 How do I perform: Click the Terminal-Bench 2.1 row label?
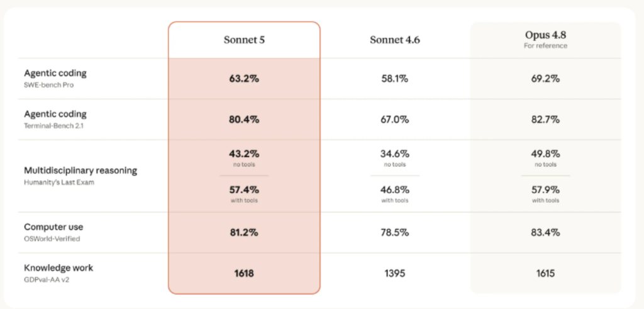pos(55,119)
